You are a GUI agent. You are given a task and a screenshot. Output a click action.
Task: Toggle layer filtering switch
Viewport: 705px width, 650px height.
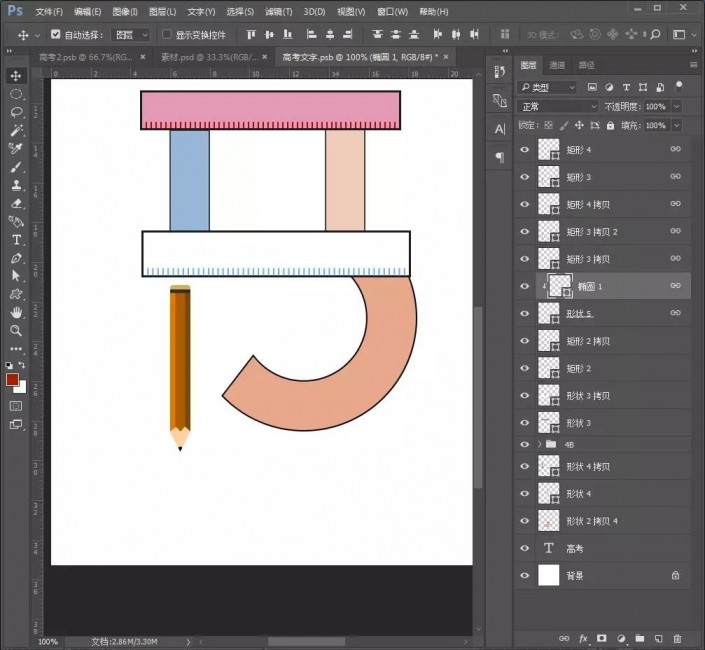679,86
